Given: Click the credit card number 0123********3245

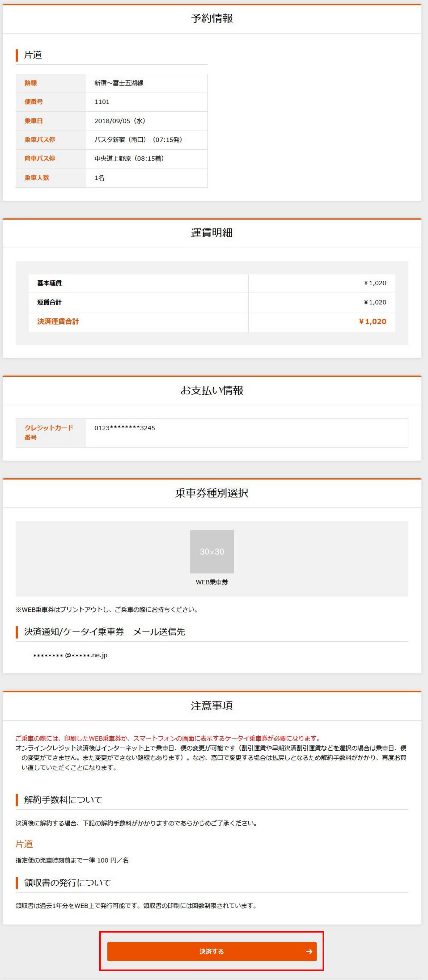Looking at the screenshot, I should 125,428.
